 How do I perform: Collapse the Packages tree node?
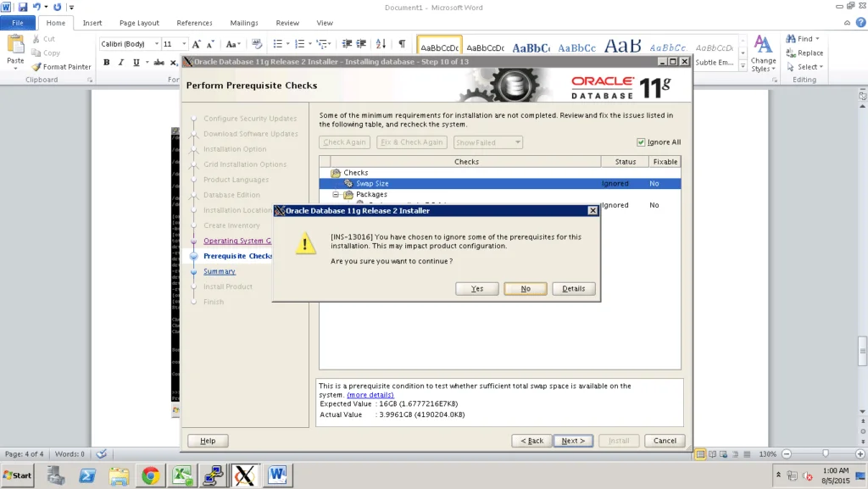click(336, 194)
